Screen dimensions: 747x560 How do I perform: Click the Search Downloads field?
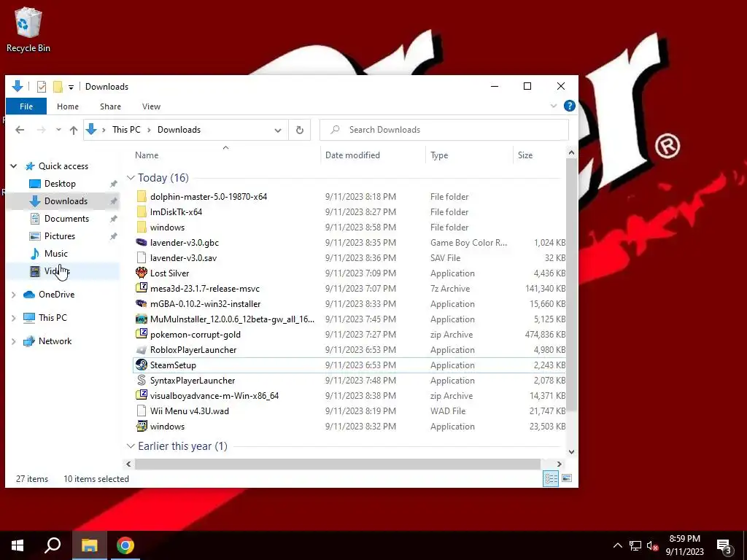(x=444, y=130)
